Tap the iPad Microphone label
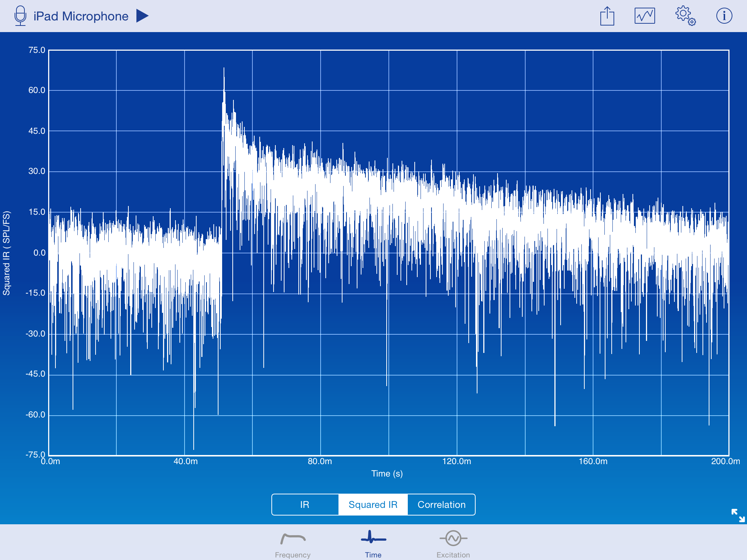Screen dimensions: 747x560 point(81,16)
